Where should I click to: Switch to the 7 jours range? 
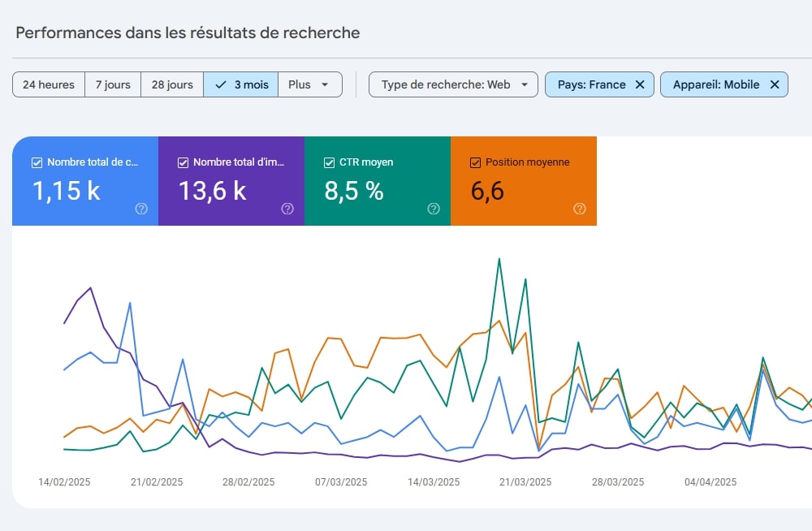(113, 84)
